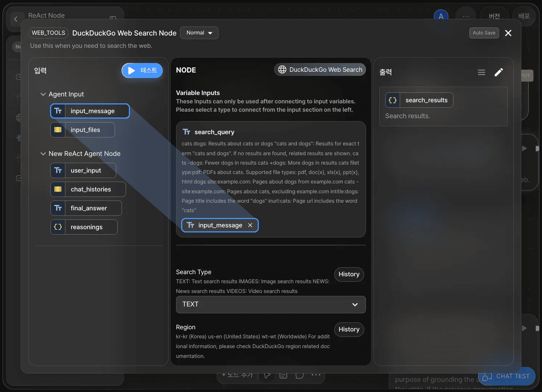Click the search_query field description text
The height and width of the screenshot is (392, 542).
point(270,177)
